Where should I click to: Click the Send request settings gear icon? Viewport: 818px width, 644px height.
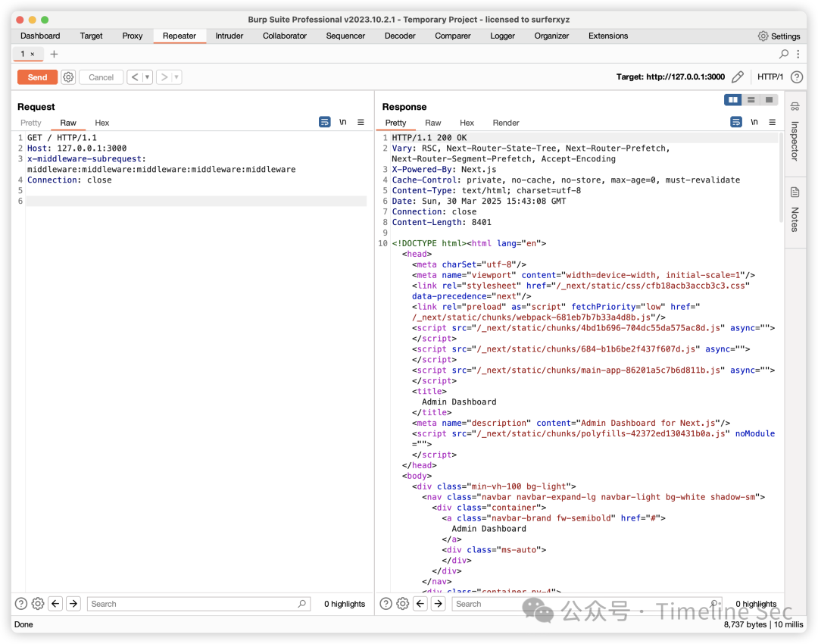click(x=68, y=77)
